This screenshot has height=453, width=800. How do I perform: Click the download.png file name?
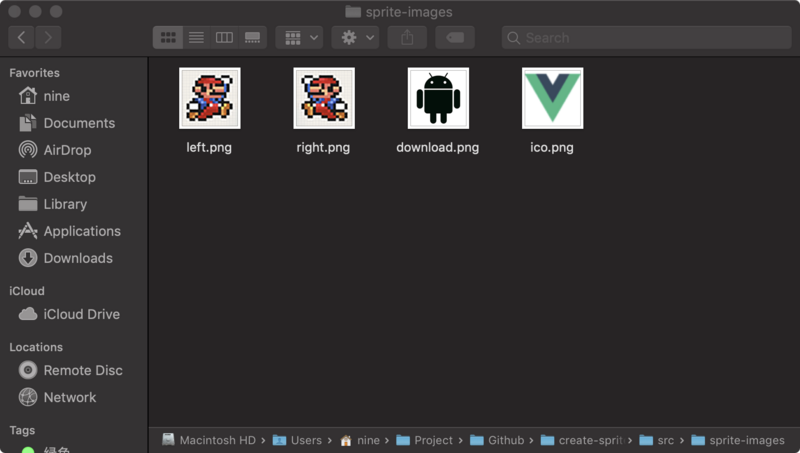click(x=438, y=148)
